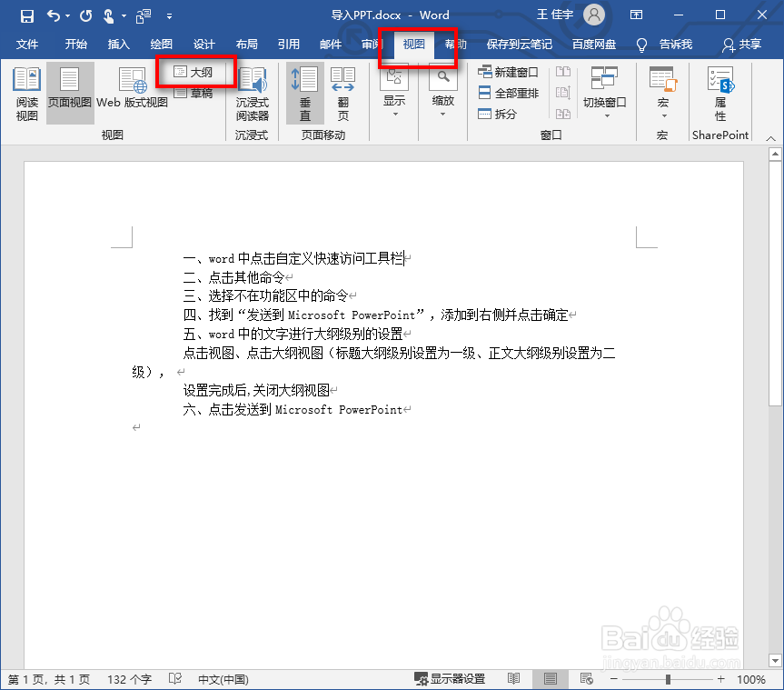Screen dimensions: 784x690
Task: Launch the 沉浸式阅读器
Action: pos(252,94)
